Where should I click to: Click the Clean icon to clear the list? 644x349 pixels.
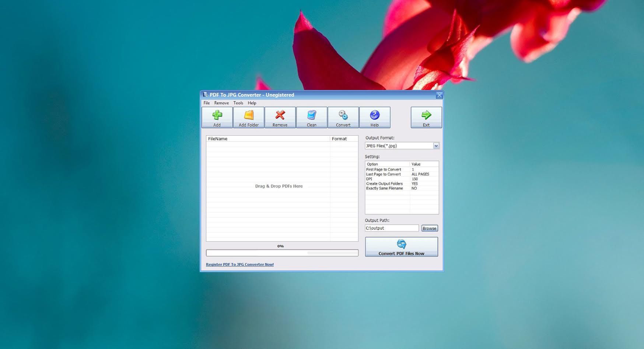(x=312, y=117)
